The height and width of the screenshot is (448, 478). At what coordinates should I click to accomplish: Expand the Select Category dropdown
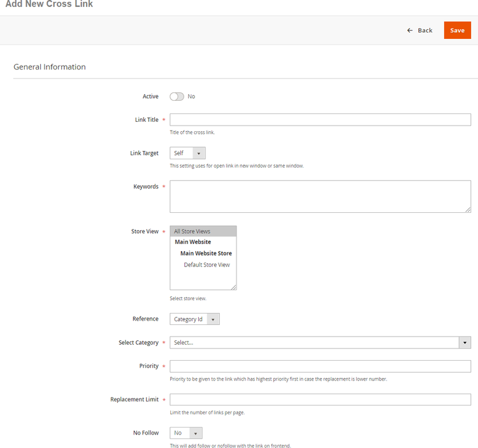click(315, 343)
